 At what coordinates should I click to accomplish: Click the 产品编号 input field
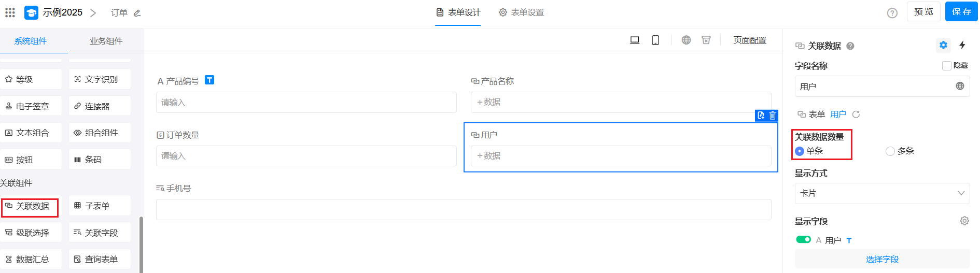pos(306,103)
